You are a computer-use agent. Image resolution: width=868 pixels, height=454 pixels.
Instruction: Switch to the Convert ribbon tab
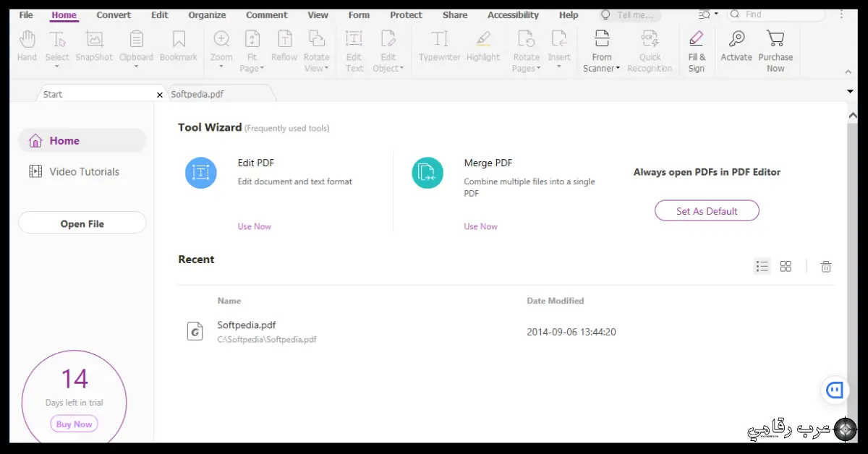pyautogui.click(x=113, y=14)
